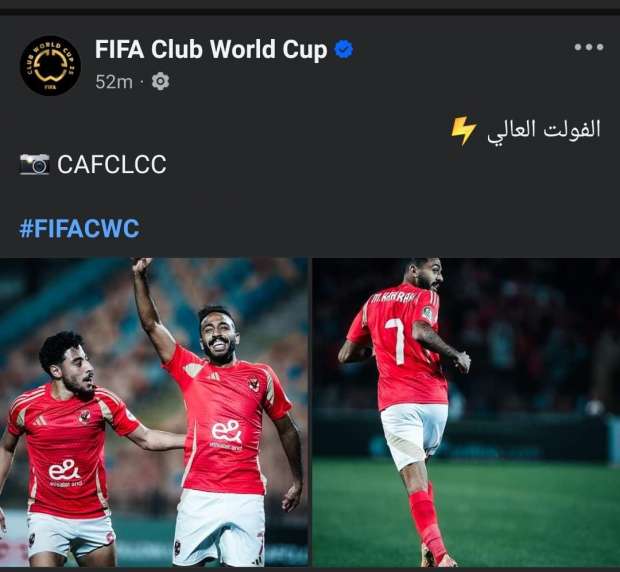
Task: Click the lightning bolt emoji in caption
Action: pyautogui.click(x=463, y=131)
